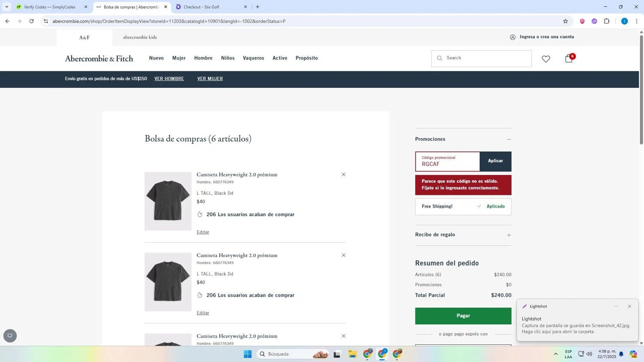Open Chrome's three-dot menu
Screen dimensions: 644x362
[637, 21]
